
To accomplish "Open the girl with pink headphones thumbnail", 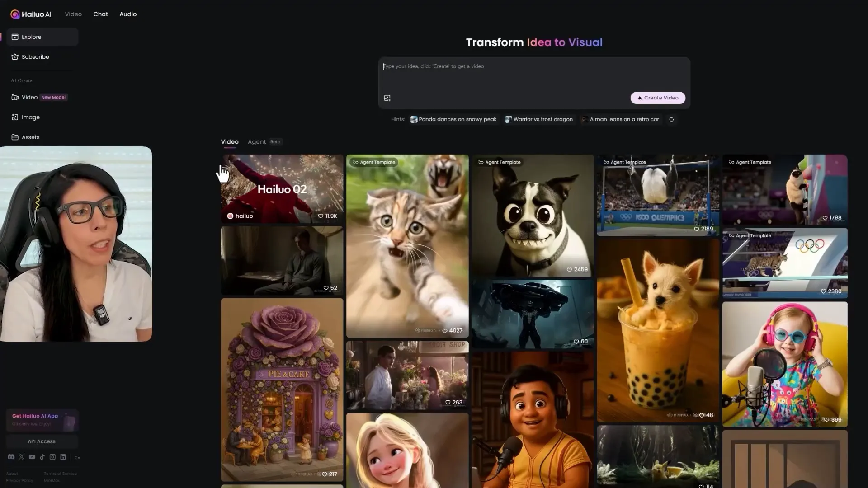I will (785, 364).
